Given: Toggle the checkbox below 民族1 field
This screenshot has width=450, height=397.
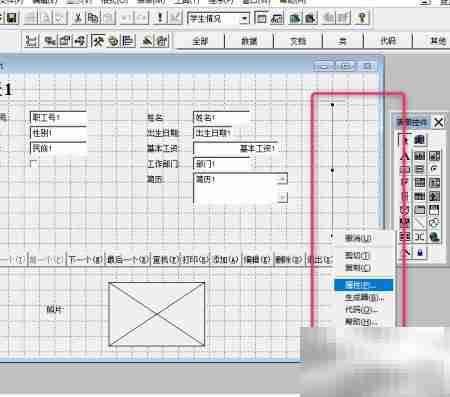Looking at the screenshot, I should coord(33,164).
